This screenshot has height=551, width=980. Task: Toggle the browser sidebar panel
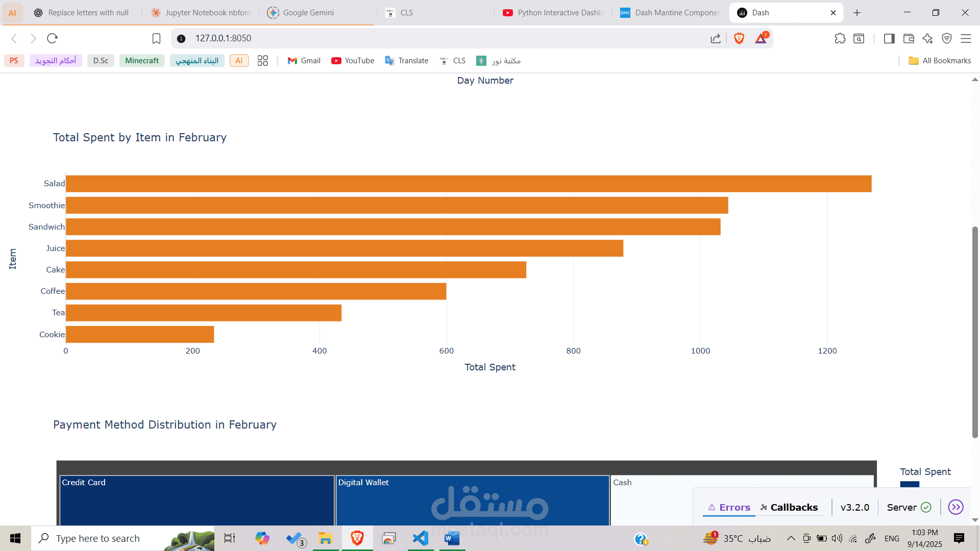pos(889,38)
